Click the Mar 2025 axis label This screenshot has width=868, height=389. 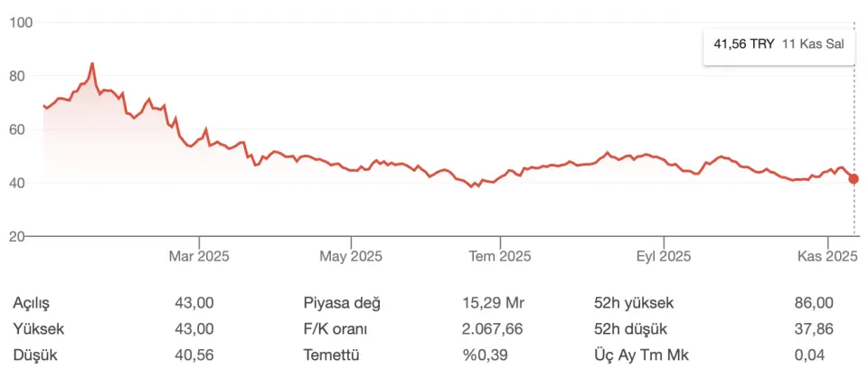pyautogui.click(x=199, y=257)
